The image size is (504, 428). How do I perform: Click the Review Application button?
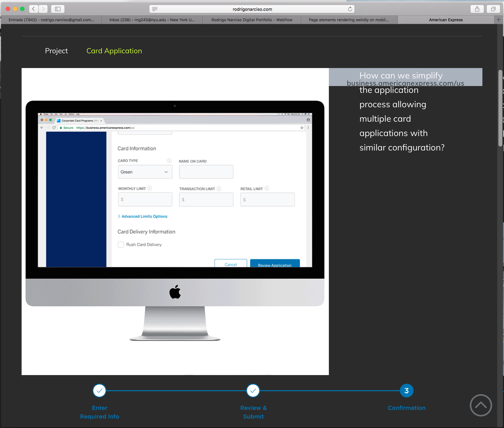275,264
